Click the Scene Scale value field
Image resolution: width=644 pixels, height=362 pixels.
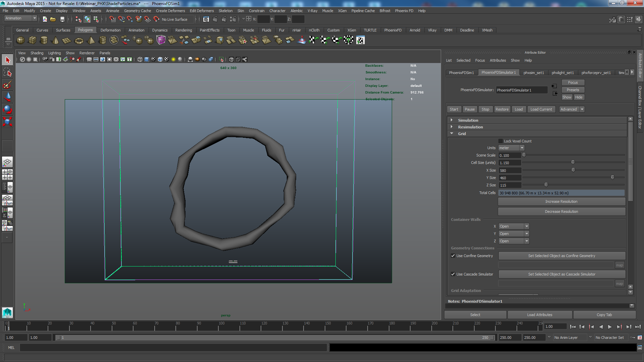coord(509,156)
